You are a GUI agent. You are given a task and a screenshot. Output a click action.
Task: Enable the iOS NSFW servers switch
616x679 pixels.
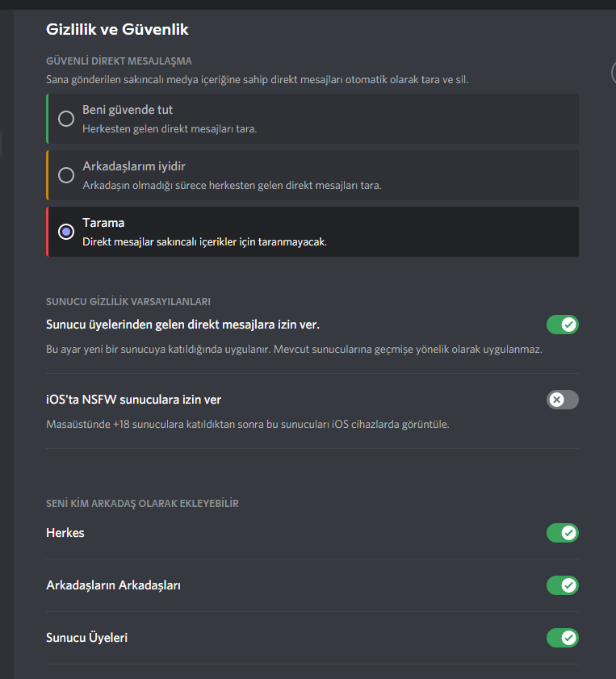pyautogui.click(x=563, y=400)
